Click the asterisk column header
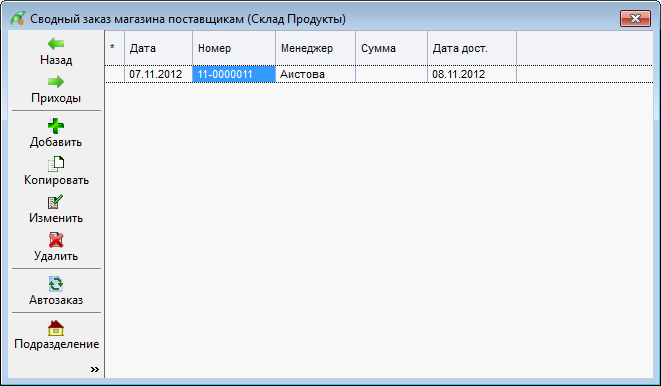 point(115,48)
